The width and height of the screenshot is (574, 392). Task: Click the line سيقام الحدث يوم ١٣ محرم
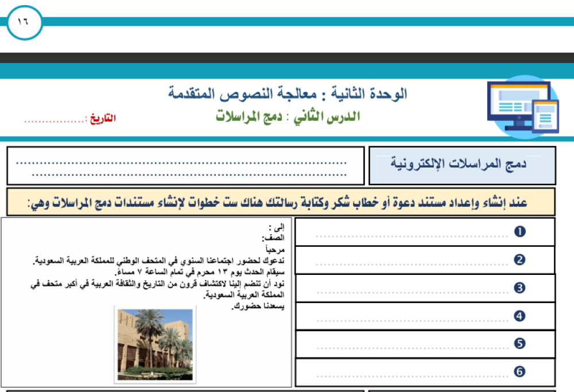click(x=200, y=272)
